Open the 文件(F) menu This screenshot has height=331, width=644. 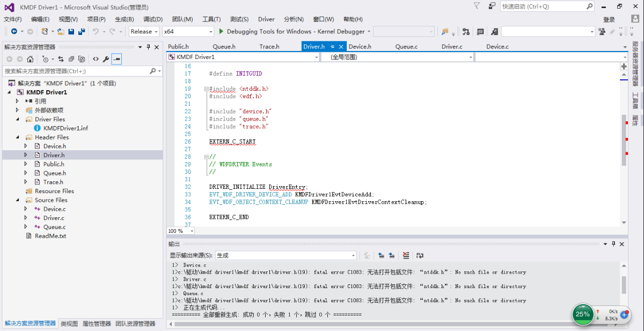[x=13, y=19]
